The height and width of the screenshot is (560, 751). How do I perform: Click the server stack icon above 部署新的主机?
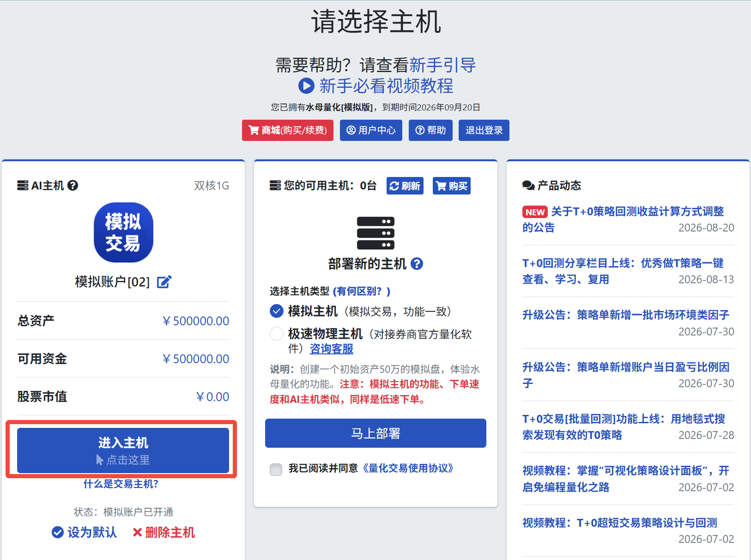[375, 233]
